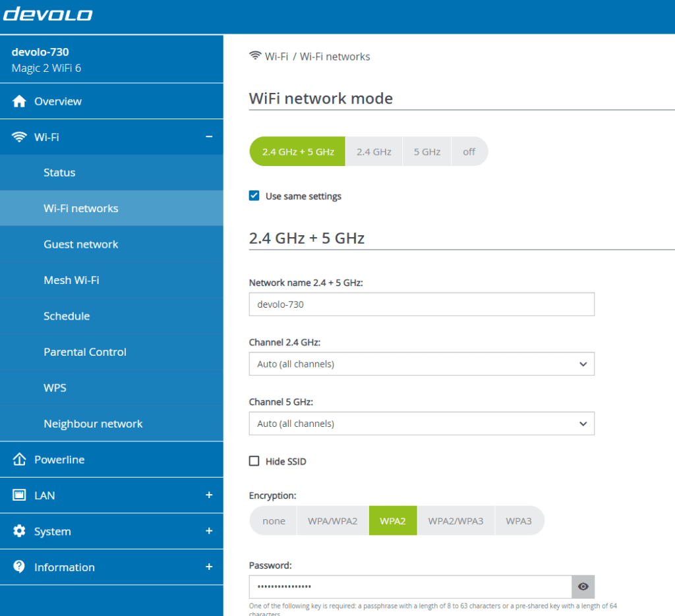Click the Wi-Fi breadcrumb icon
The width and height of the screenshot is (675, 616).
point(255,56)
